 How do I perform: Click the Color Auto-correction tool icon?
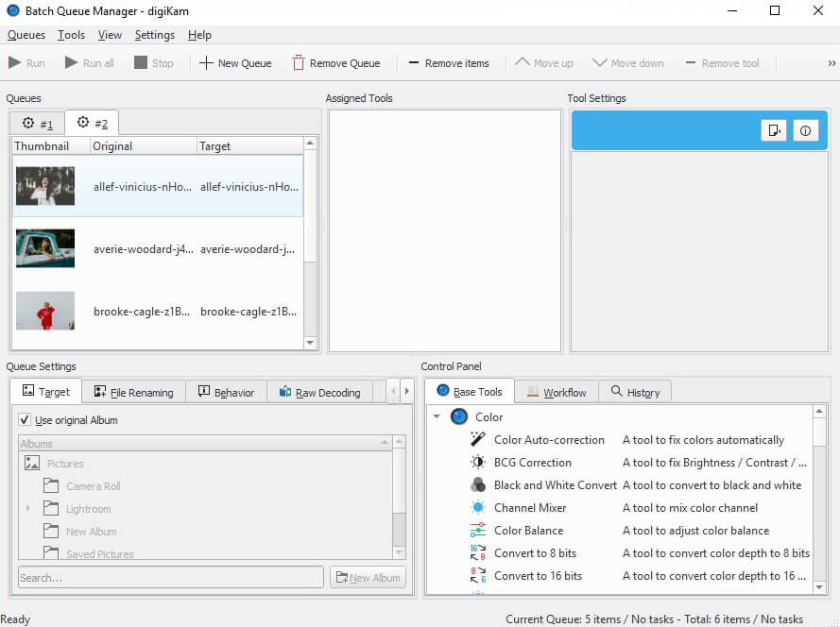[x=478, y=440]
